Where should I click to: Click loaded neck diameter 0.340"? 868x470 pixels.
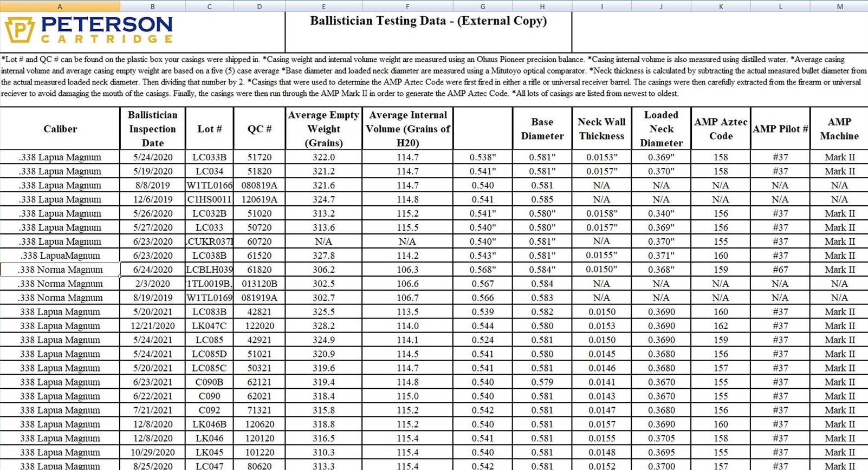coord(661,213)
